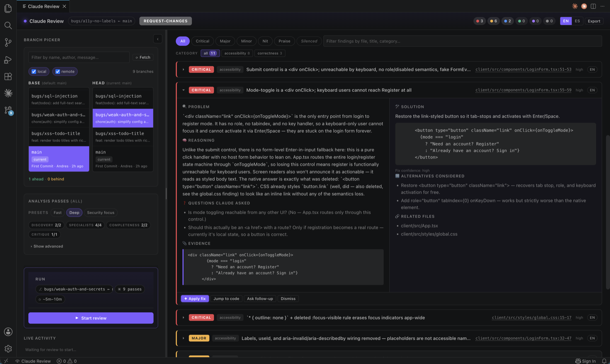Image resolution: width=610 pixels, height=364 pixels.
Task: Open the Accounts menu icon
Action: tap(8, 332)
